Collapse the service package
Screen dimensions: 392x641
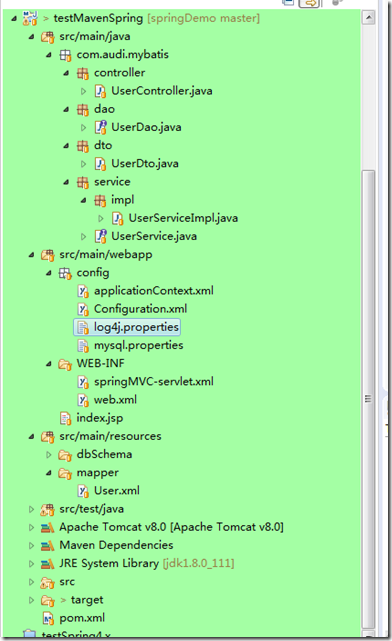point(66,182)
